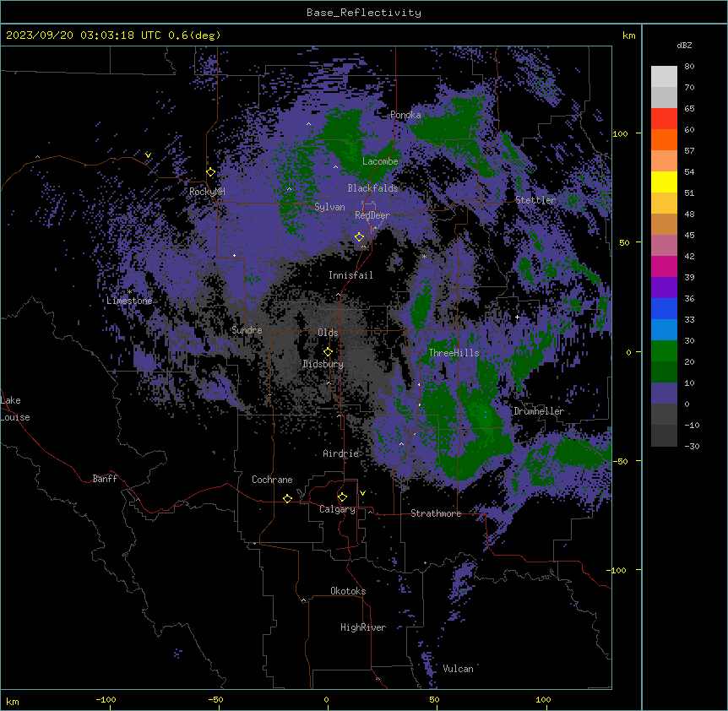Image resolution: width=728 pixels, height=711 pixels.
Task: Select the light gray 70-80 dBZ legend swatch
Action: pos(664,77)
